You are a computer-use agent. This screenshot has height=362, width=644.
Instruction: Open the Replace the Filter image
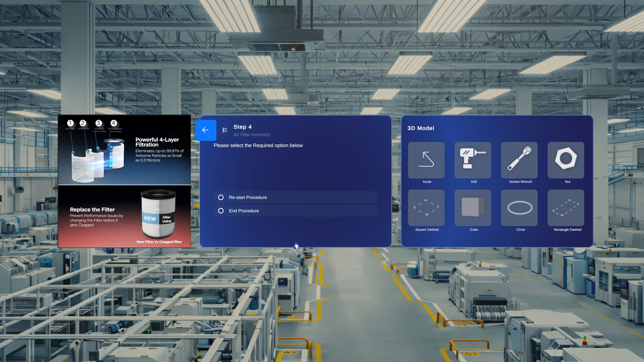click(x=125, y=216)
